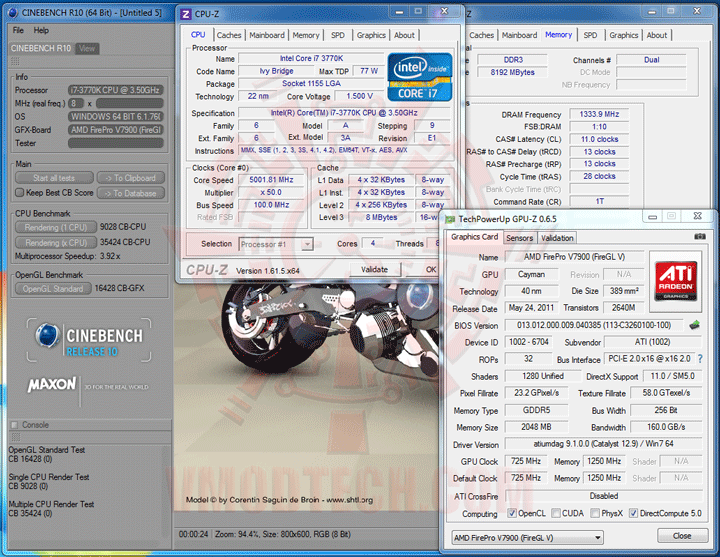Switch to the Sensors tab in GPU-Z

click(x=519, y=238)
